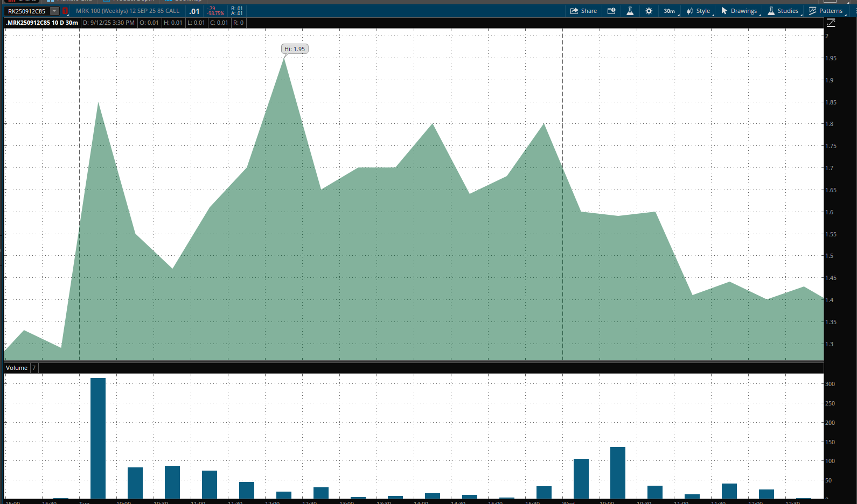Image resolution: width=857 pixels, height=504 pixels.
Task: Click the chart alert icon right of Share
Action: pyautogui.click(x=611, y=11)
